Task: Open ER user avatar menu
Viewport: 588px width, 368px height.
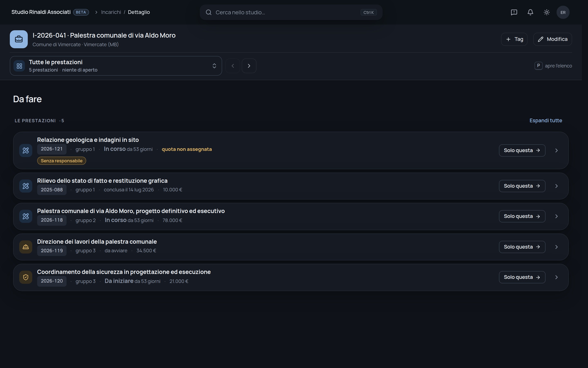Action: (x=563, y=12)
